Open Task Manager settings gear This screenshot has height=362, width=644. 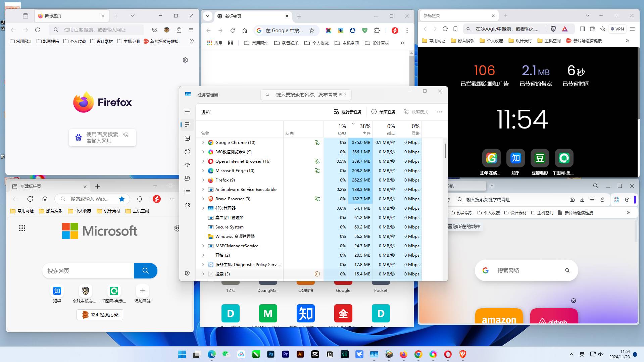187,273
